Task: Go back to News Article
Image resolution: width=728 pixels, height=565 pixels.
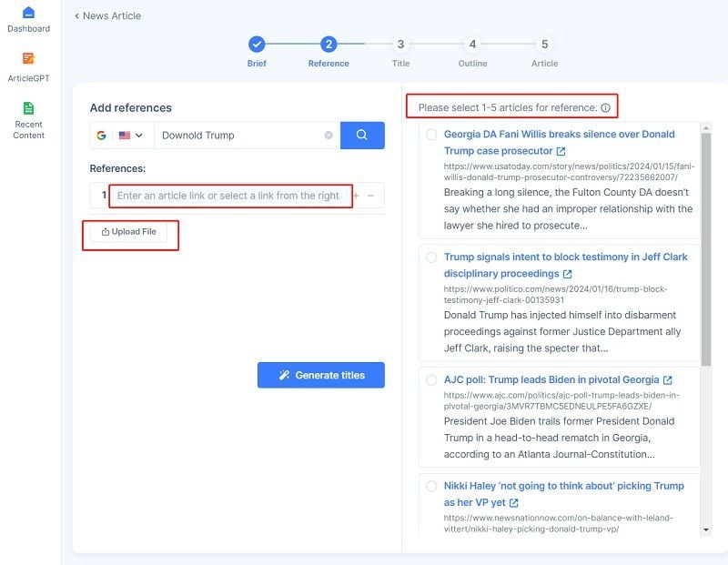Action: [107, 15]
